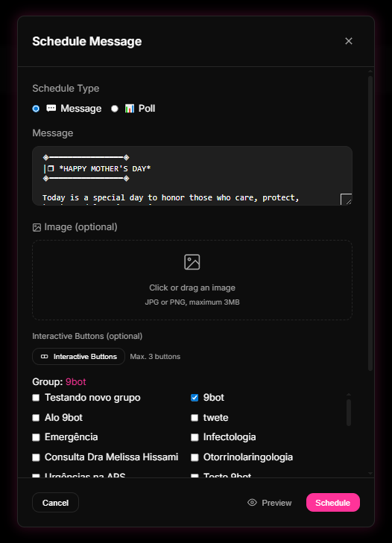Click the scroll-up arrow of the dialog scrollbar

370,72
